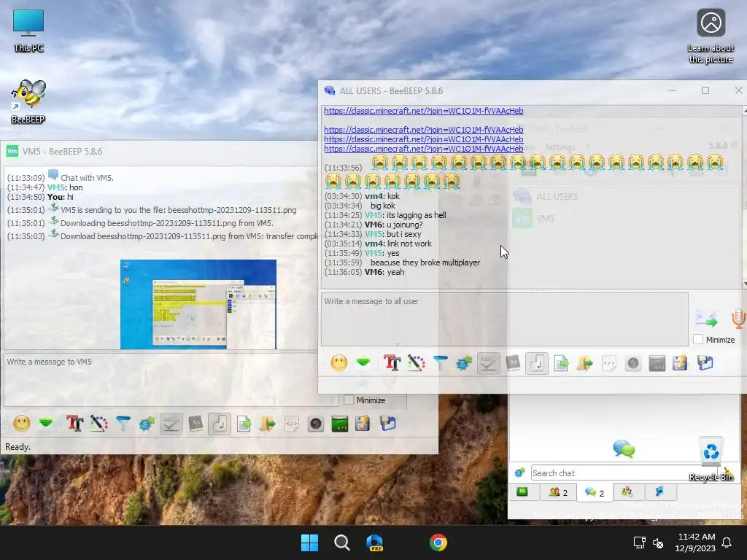
Task: Click green down-arrow icon in ALL USERS toolbar
Action: coord(363,363)
